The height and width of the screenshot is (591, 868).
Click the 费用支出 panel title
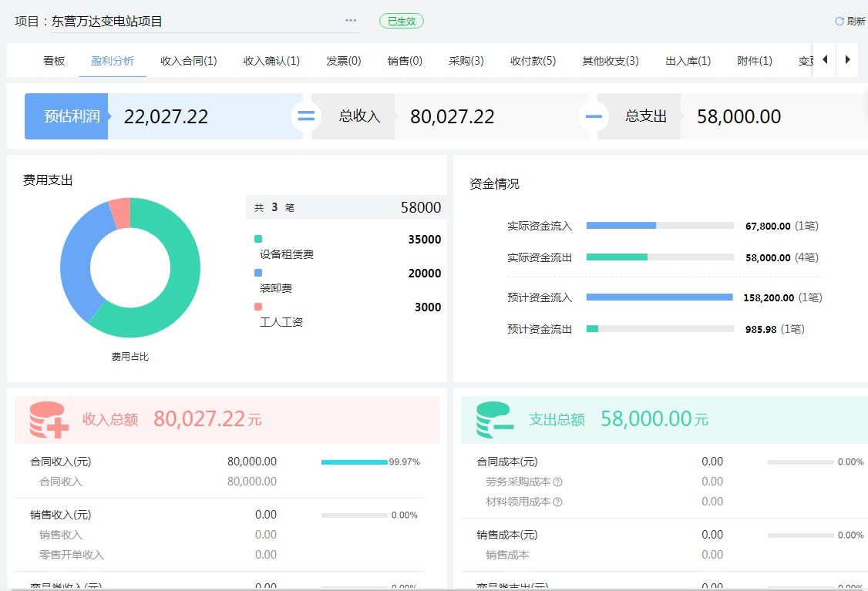pos(48,180)
